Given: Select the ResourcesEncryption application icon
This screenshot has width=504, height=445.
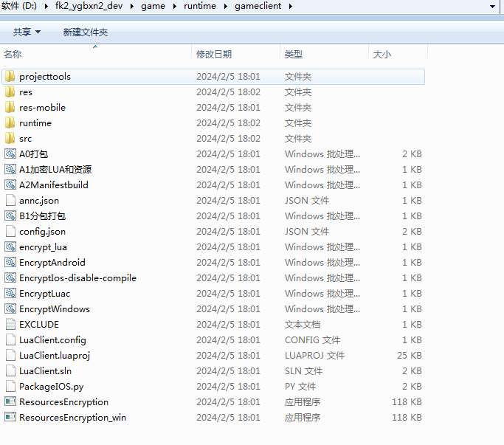Looking at the screenshot, I should [x=10, y=402].
